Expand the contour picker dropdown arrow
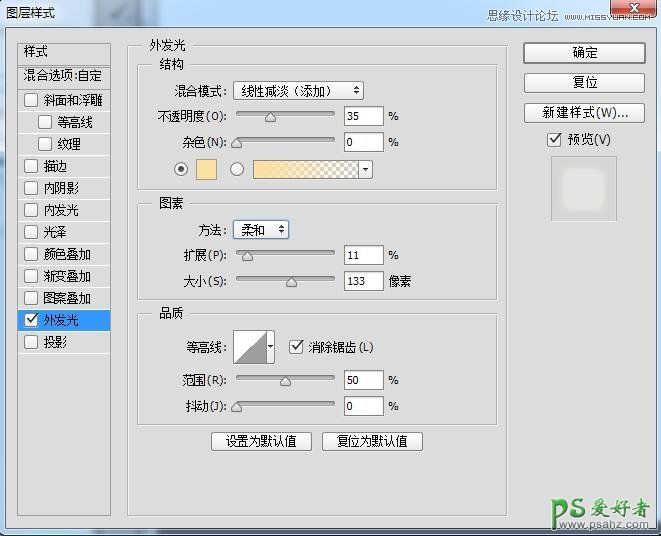 tap(270, 348)
